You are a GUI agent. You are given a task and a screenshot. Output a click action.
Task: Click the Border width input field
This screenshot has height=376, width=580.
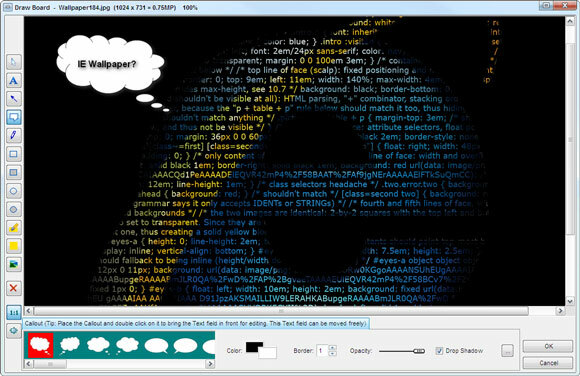(322, 350)
